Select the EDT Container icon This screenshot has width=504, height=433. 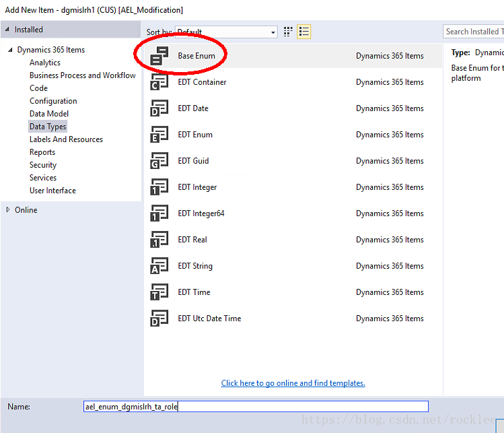159,82
